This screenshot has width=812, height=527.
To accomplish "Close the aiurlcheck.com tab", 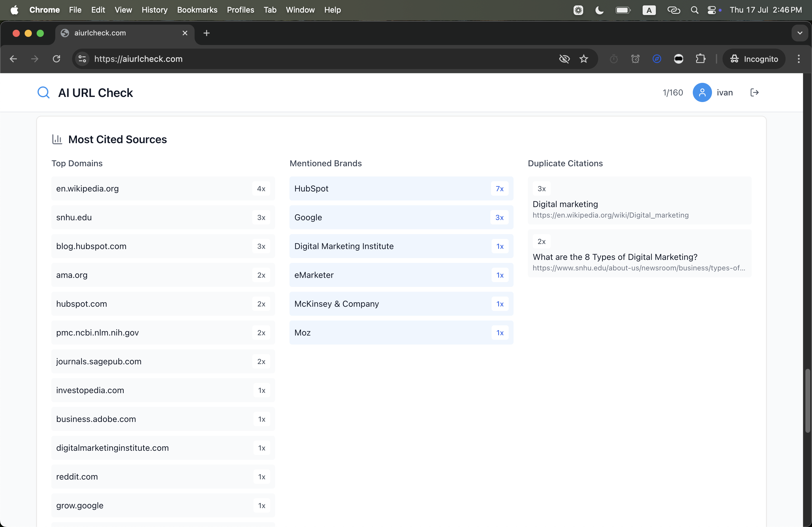I will click(x=185, y=33).
